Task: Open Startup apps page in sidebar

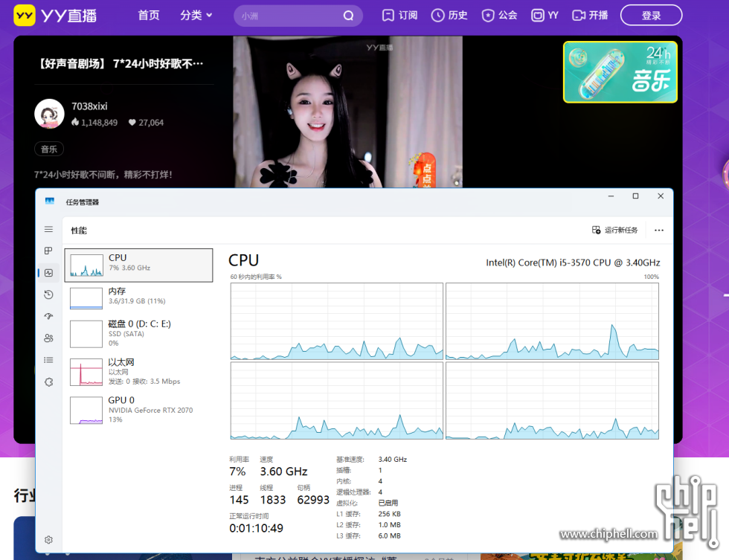Action: (x=48, y=316)
